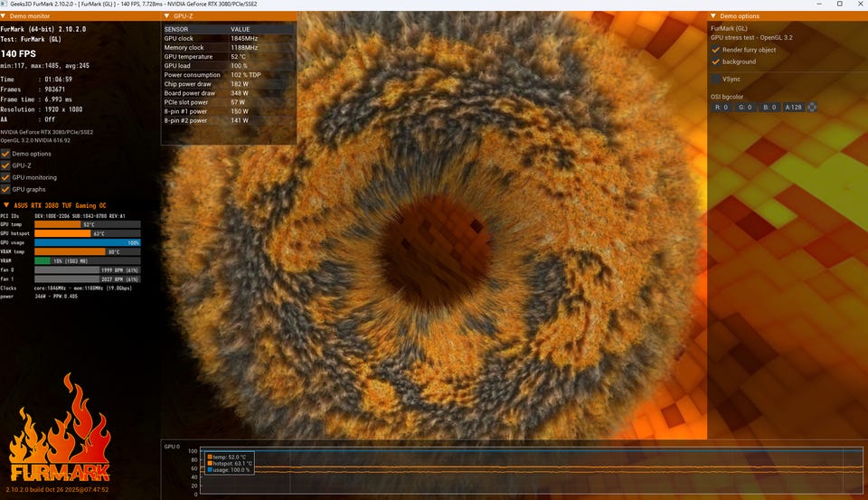Minimize the FurMark window

click(819, 4)
